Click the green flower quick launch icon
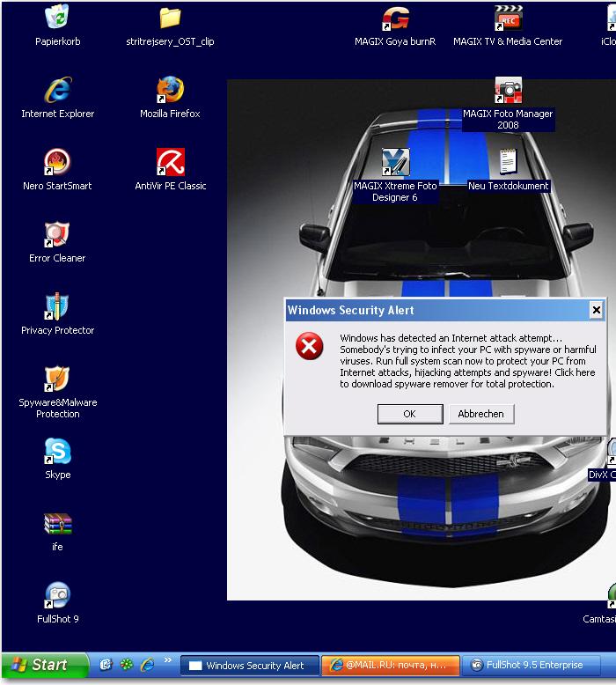This screenshot has width=616, height=685. click(x=127, y=665)
